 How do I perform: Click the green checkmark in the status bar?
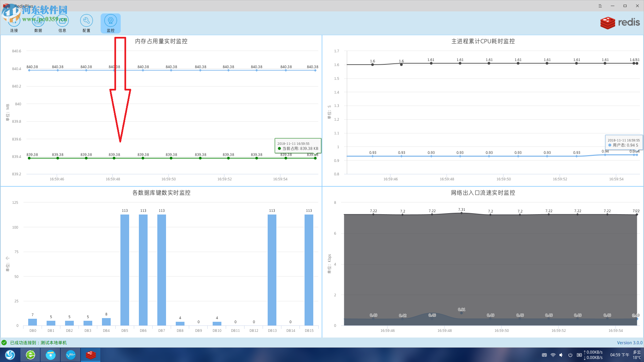[5, 343]
